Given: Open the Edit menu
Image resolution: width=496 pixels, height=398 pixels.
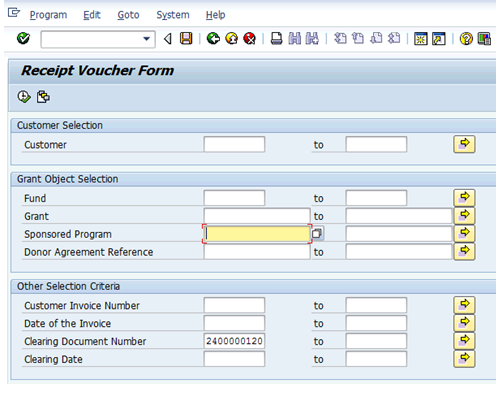Looking at the screenshot, I should [92, 15].
